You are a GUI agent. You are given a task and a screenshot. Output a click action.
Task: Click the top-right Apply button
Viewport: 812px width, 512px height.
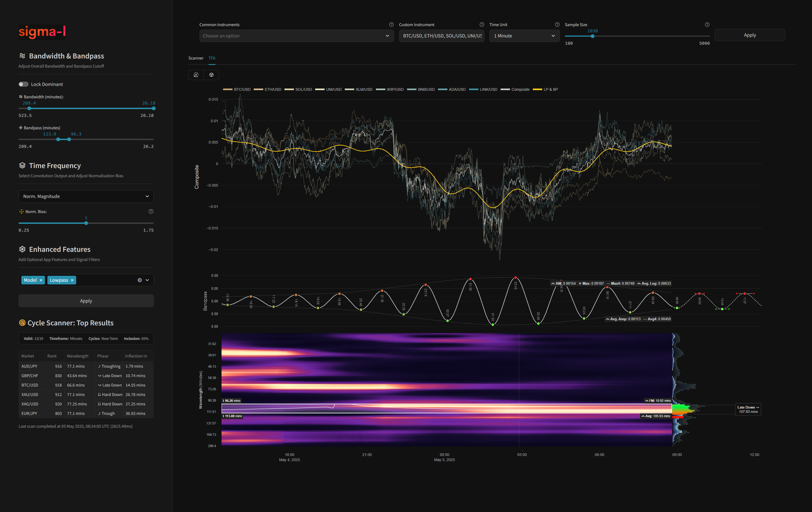[750, 35]
